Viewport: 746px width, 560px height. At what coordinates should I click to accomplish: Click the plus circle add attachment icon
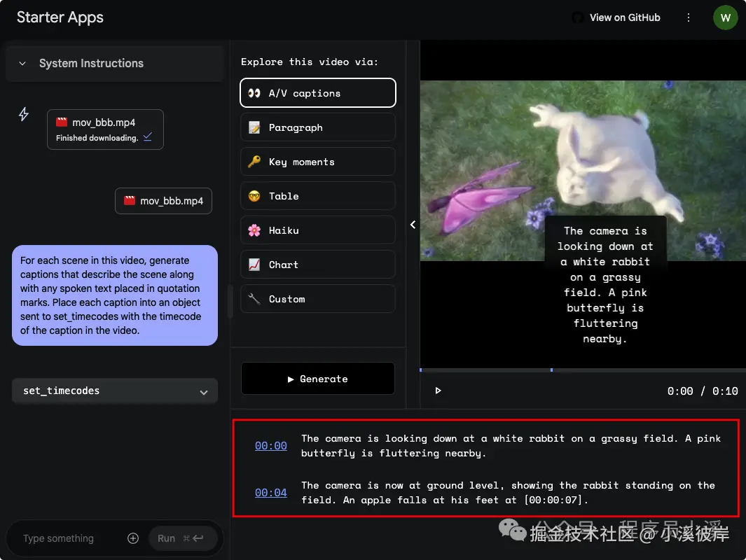pyautogui.click(x=133, y=538)
